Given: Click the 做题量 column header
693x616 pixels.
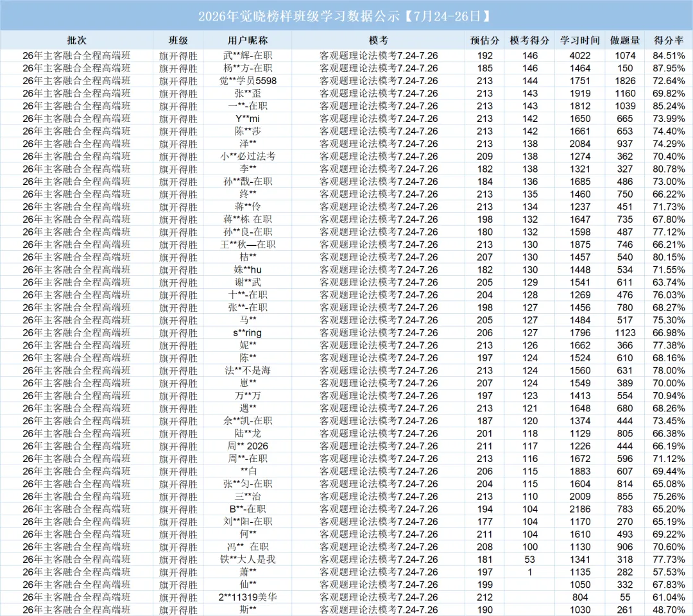Looking at the screenshot, I should point(625,40).
